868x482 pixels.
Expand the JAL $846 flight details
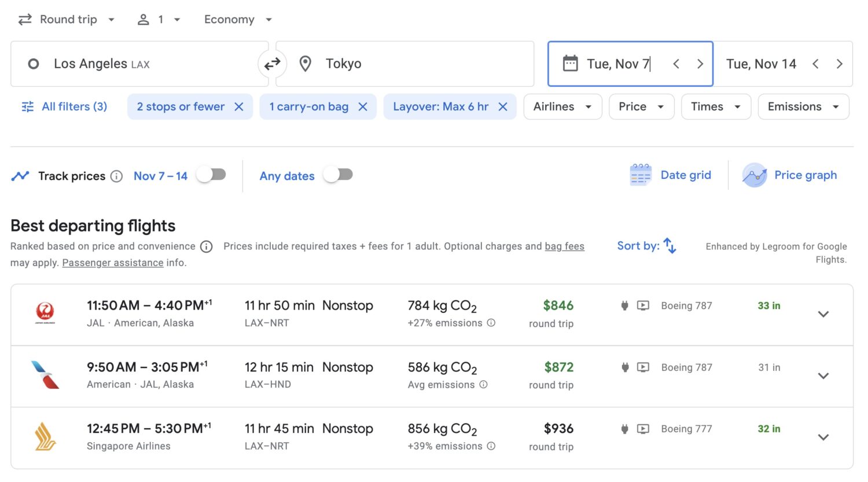823,314
